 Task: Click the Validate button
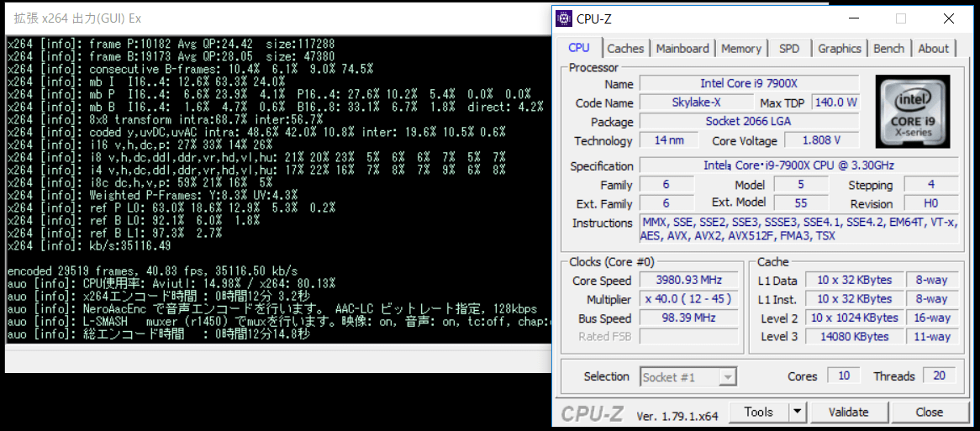848,413
